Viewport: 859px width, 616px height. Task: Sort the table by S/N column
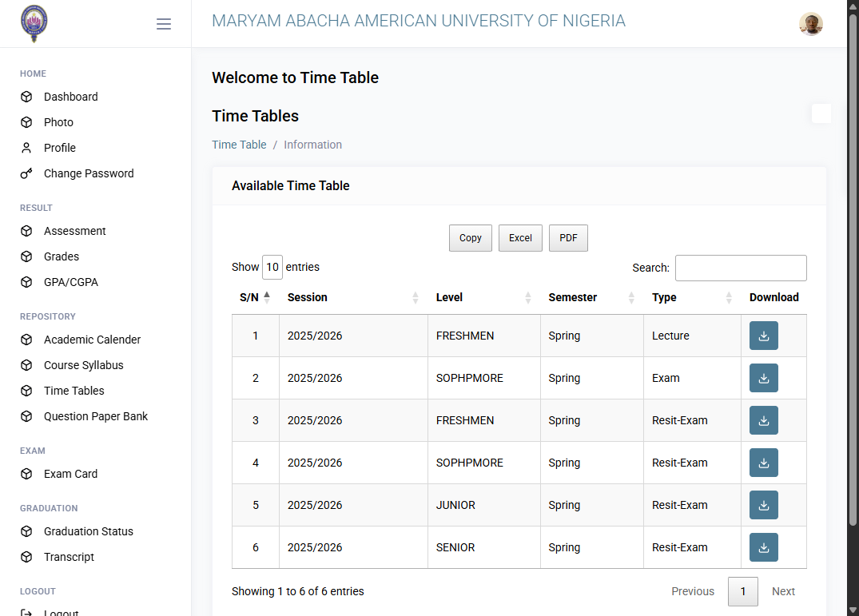pos(255,297)
